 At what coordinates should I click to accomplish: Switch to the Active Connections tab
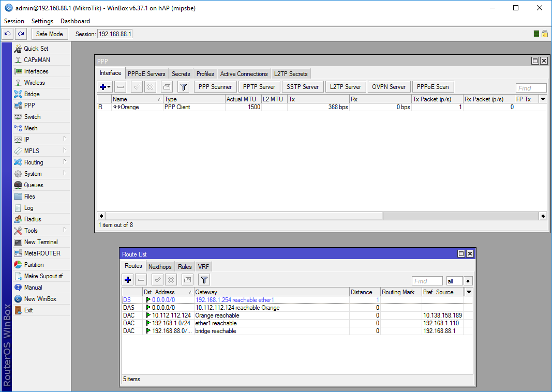point(244,74)
